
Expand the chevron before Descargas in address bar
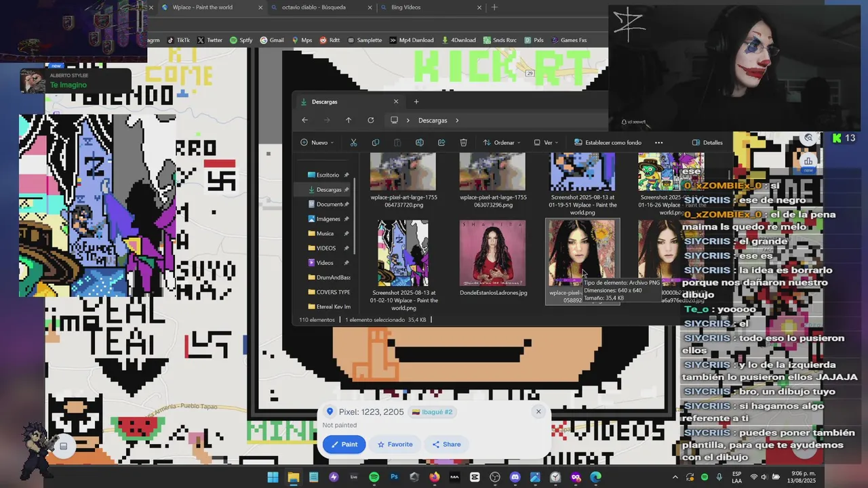tap(408, 120)
